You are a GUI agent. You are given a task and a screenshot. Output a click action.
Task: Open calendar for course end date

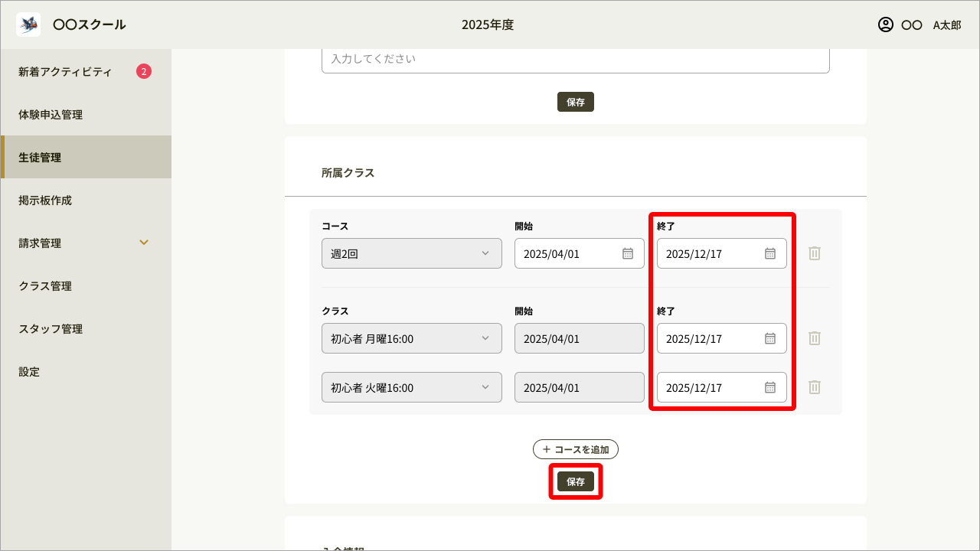770,253
